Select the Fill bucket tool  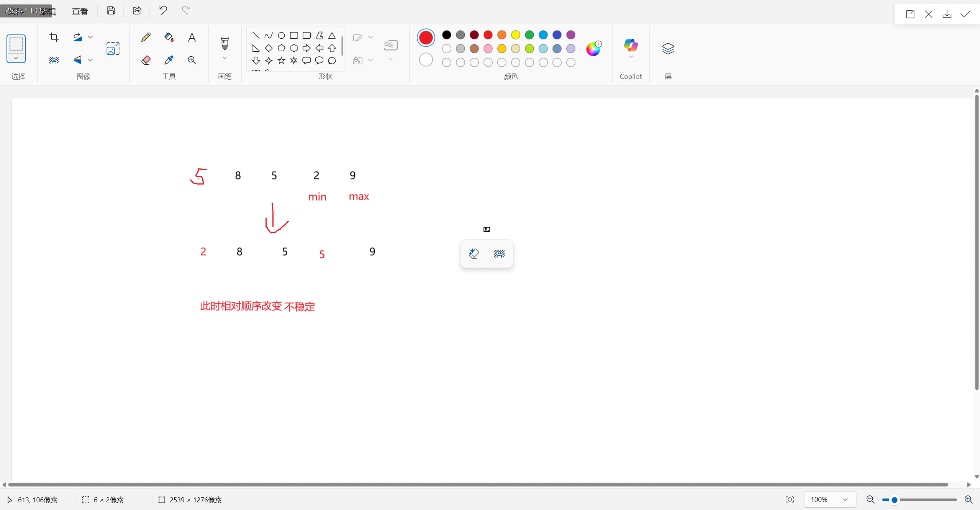tap(169, 37)
